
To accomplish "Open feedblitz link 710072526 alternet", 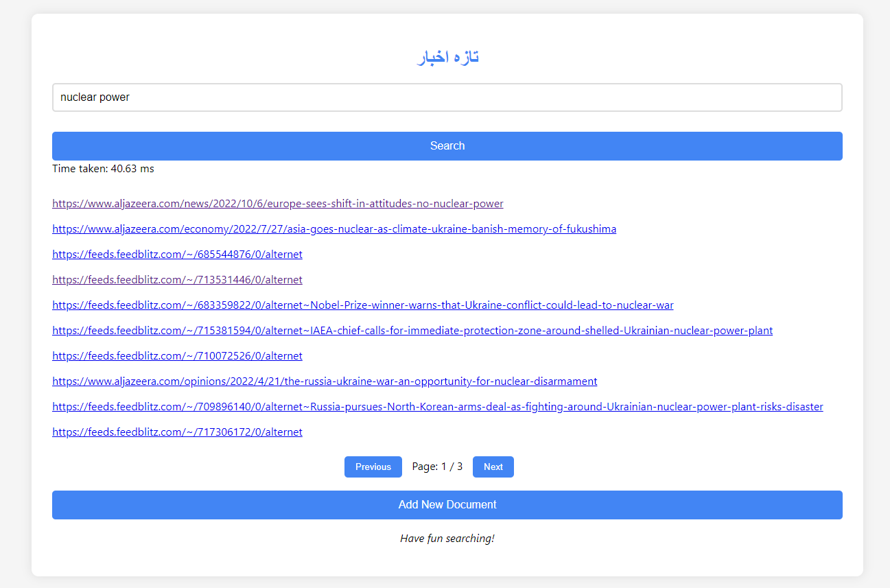I will click(x=177, y=356).
